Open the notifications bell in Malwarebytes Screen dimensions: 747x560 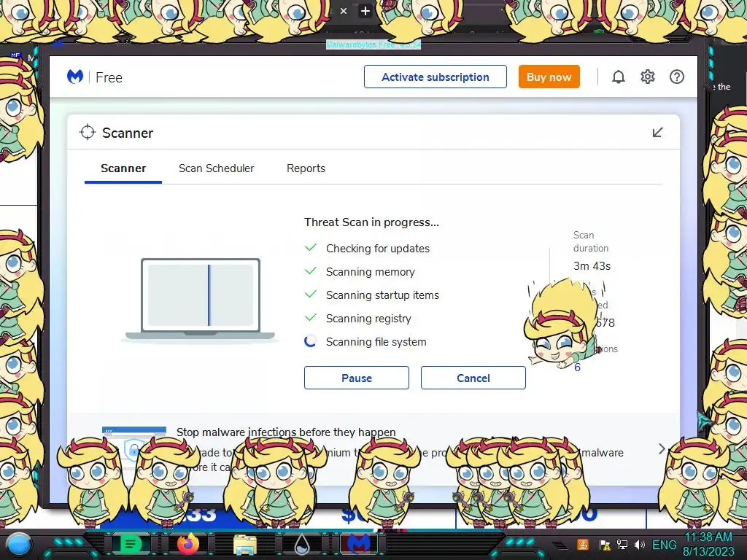click(618, 77)
